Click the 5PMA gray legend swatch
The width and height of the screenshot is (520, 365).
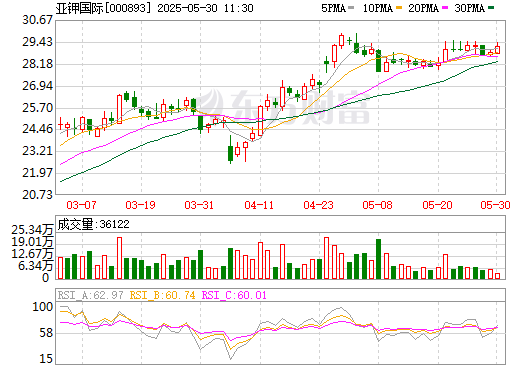(x=351, y=8)
